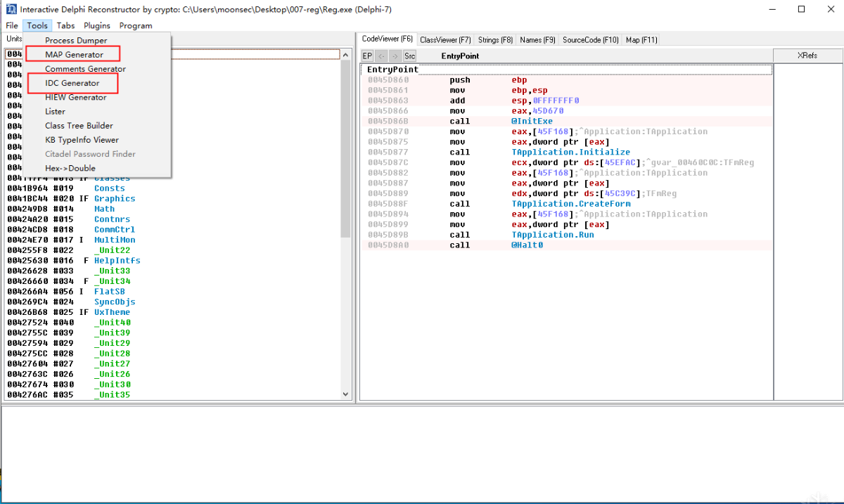This screenshot has height=504, width=844.
Task: Open the Plugins menu
Action: pos(97,25)
